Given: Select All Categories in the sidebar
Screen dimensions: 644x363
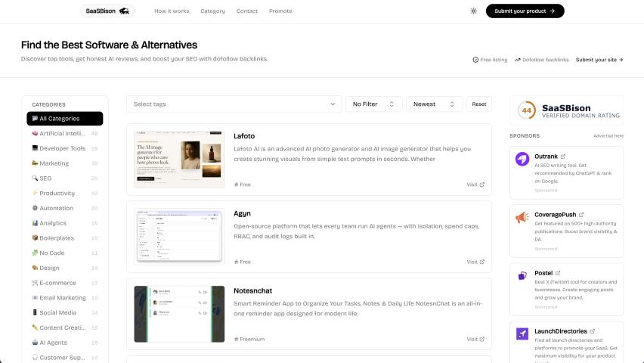Looking at the screenshot, I should (x=65, y=119).
